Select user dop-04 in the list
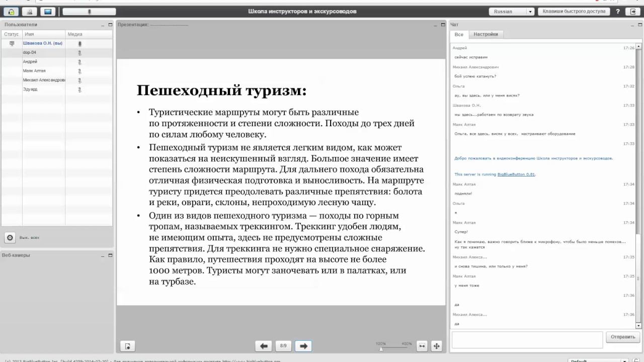Image resolution: width=644 pixels, height=362 pixels. 57,52
